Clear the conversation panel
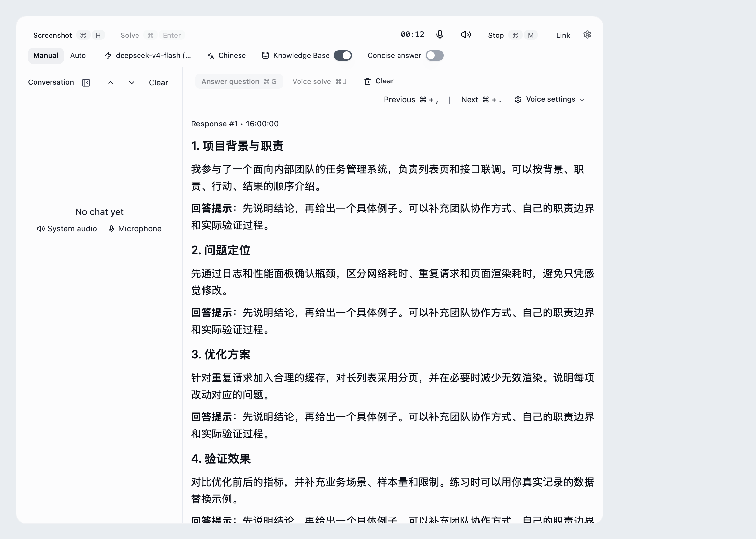Image resolution: width=756 pixels, height=539 pixels. (158, 83)
